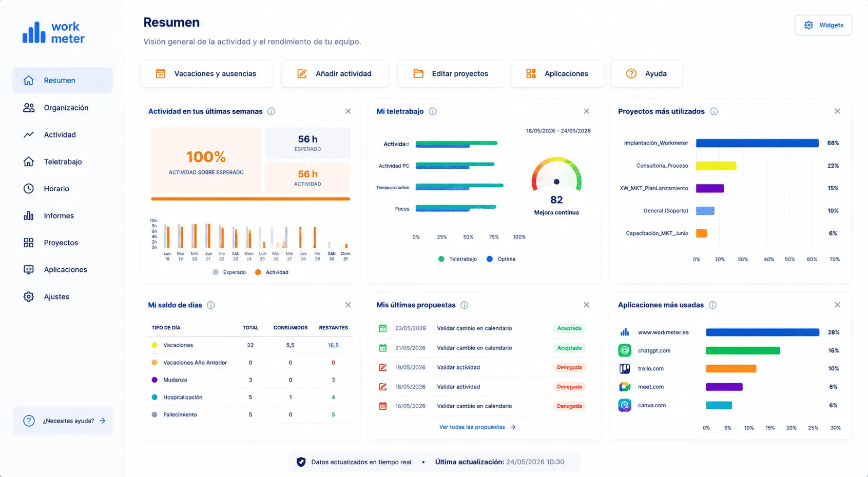
Task: Open Teletrabajo sidebar section
Action: [x=63, y=162]
